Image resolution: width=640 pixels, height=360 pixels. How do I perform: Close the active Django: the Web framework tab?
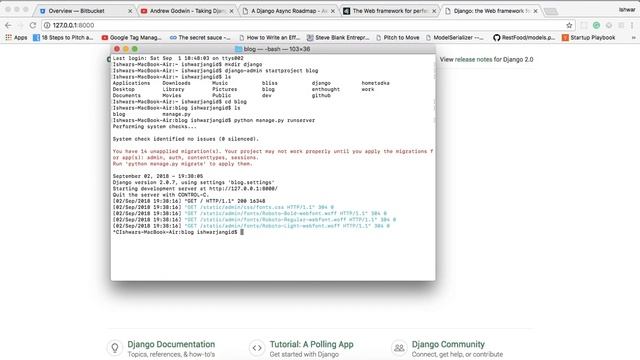click(x=535, y=11)
